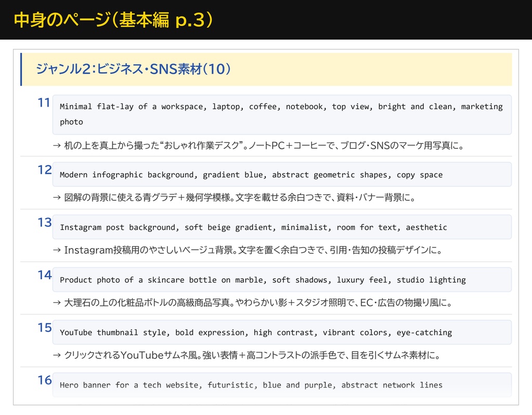Click the number 13 label

tap(45, 223)
